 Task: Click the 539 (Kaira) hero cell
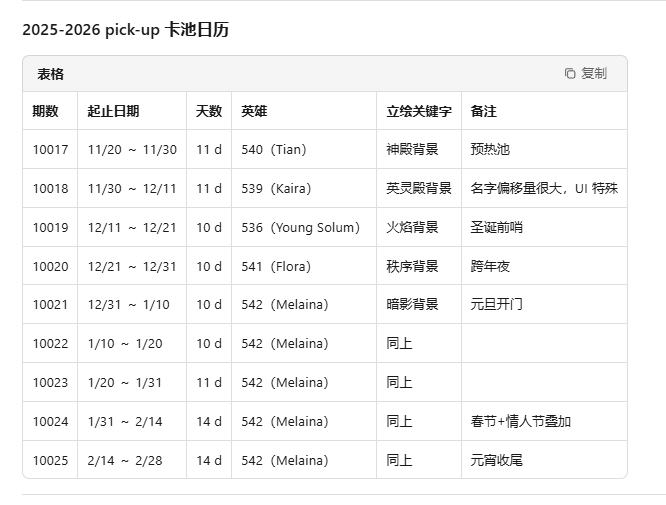(277, 188)
